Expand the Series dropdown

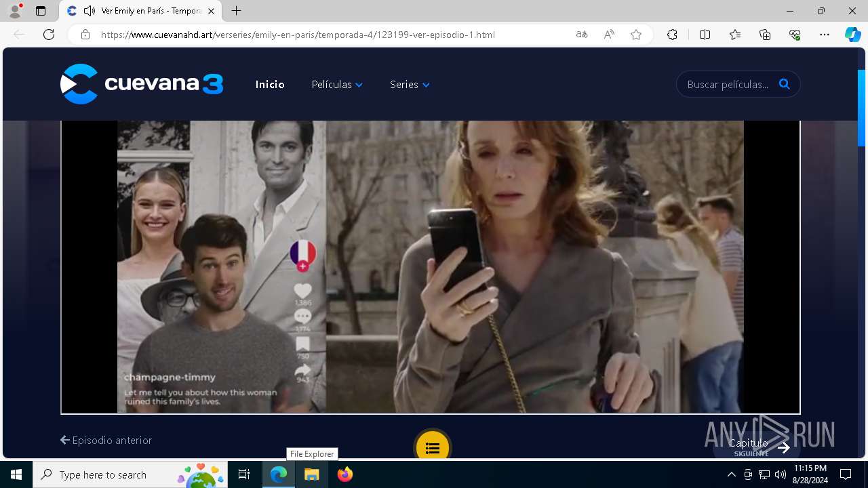click(410, 85)
